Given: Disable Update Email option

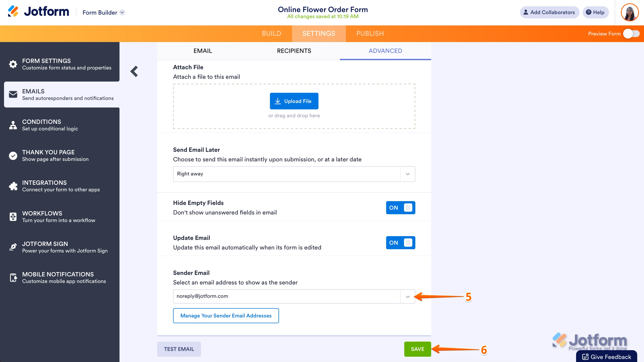Looking at the screenshot, I should pyautogui.click(x=400, y=242).
